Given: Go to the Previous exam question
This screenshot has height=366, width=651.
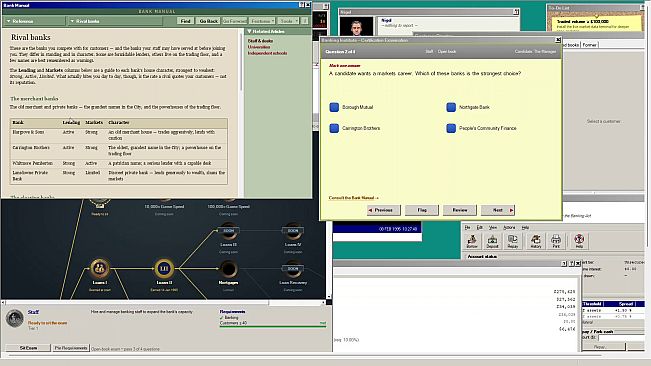Looking at the screenshot, I should (x=384, y=210).
